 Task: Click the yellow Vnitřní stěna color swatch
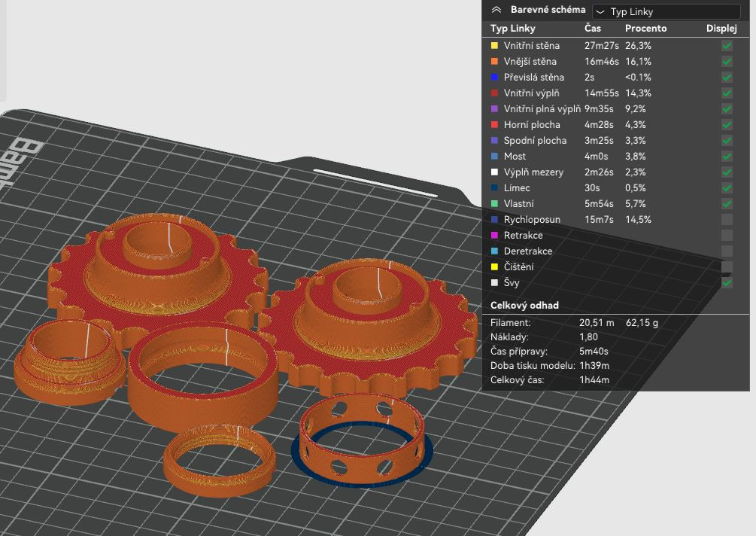click(494, 46)
